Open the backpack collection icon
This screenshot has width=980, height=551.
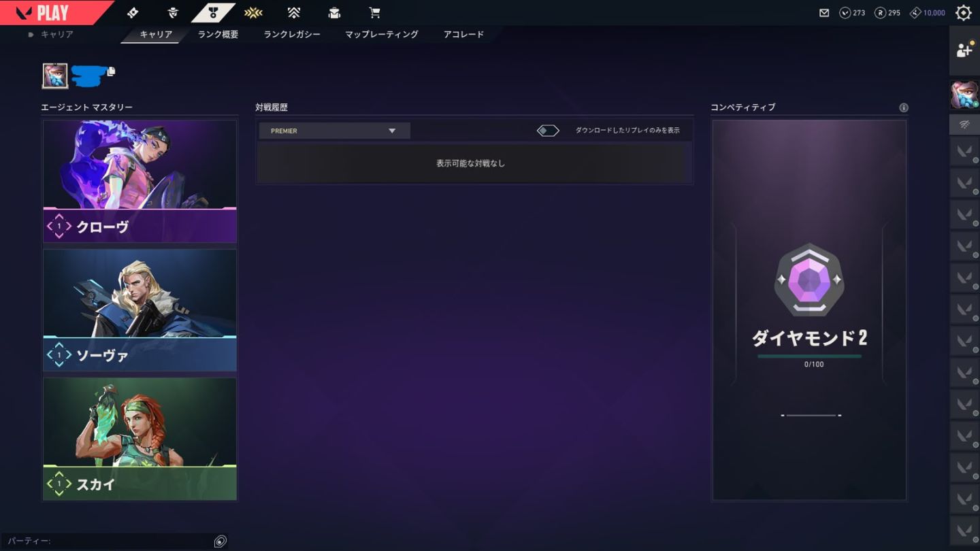coord(334,12)
